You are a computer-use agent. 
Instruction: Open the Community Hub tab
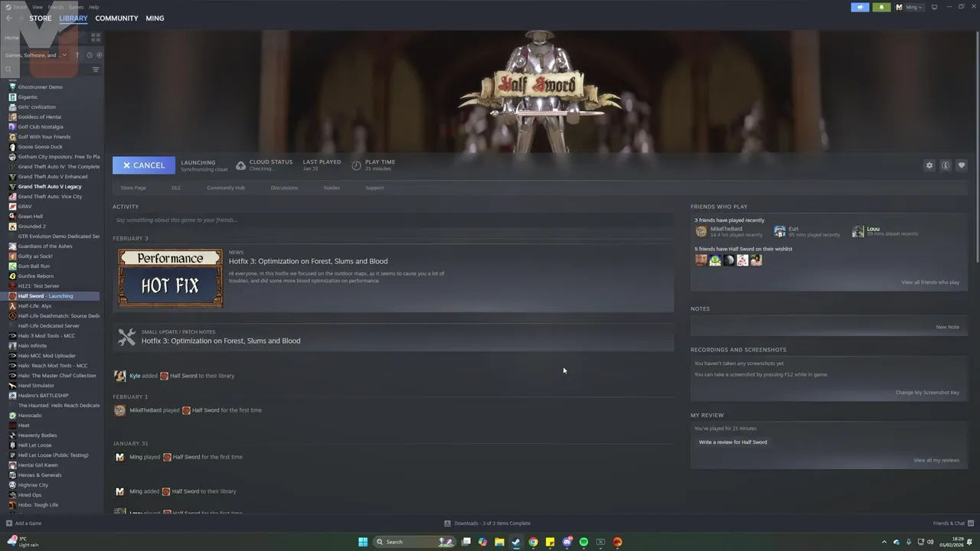coord(226,187)
